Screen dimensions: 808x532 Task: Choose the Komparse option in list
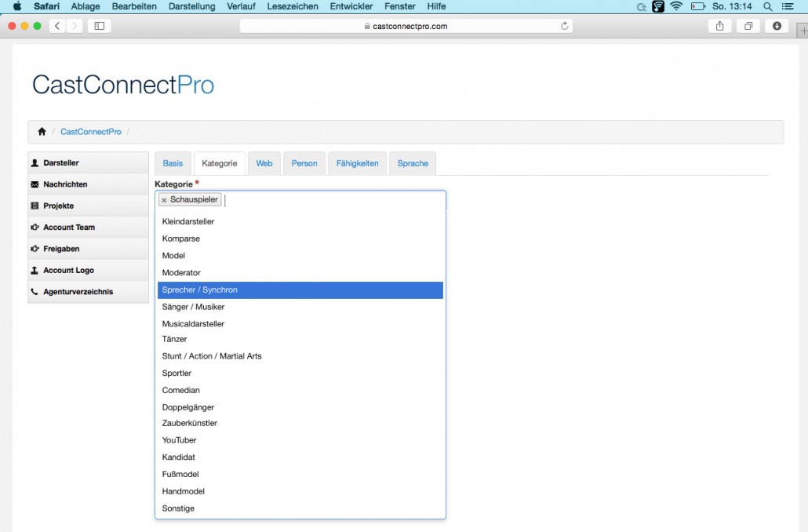300,239
